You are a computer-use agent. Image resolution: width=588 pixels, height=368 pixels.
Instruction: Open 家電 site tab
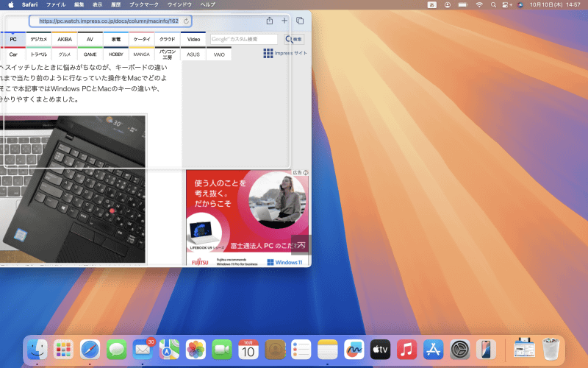pos(116,39)
